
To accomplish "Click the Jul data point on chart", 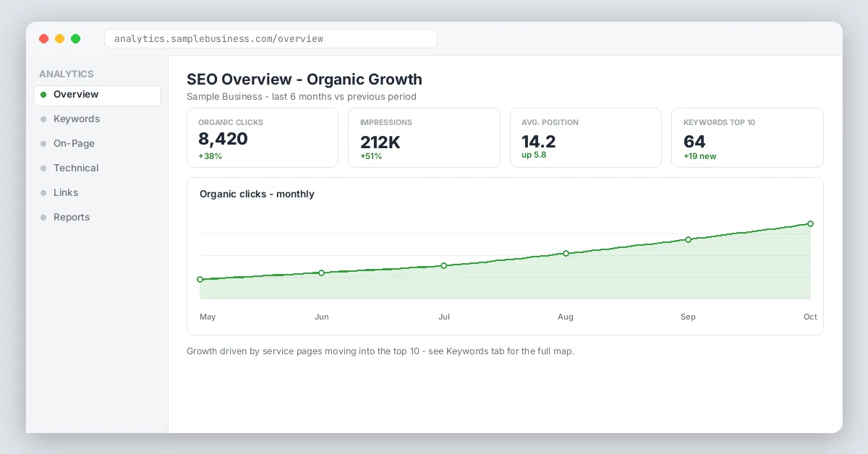I will 444,265.
